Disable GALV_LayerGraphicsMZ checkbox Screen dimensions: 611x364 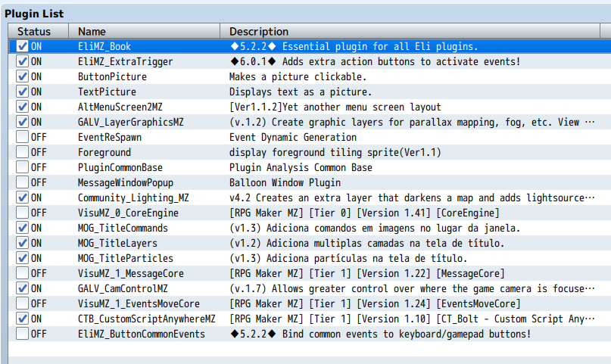(22, 123)
